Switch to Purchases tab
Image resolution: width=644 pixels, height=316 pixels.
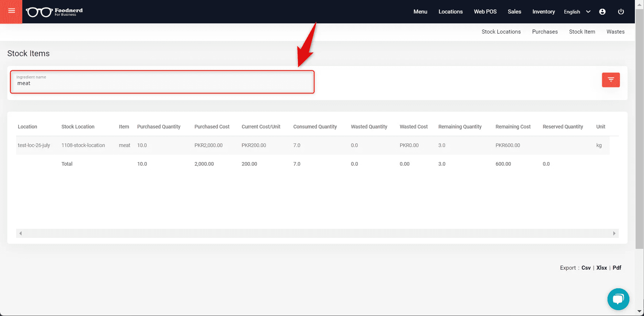(545, 32)
